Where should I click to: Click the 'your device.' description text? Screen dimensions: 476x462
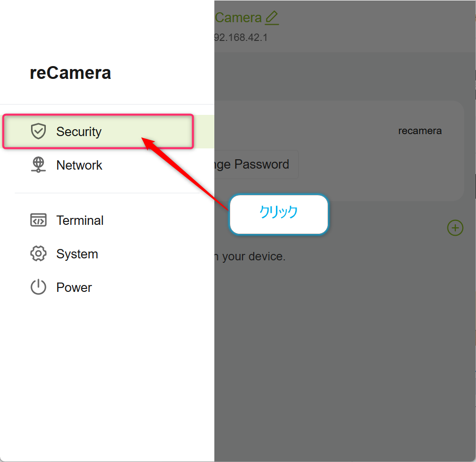(x=253, y=257)
